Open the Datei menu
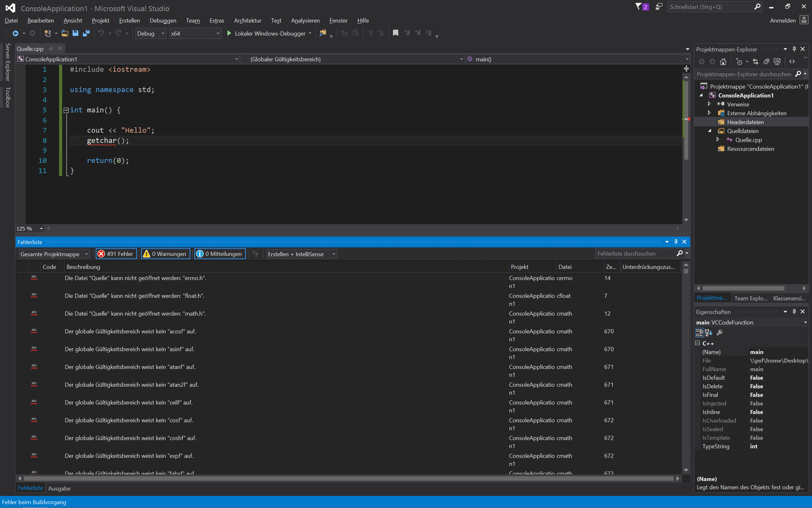Viewport: 812px width, 508px height. [x=11, y=21]
